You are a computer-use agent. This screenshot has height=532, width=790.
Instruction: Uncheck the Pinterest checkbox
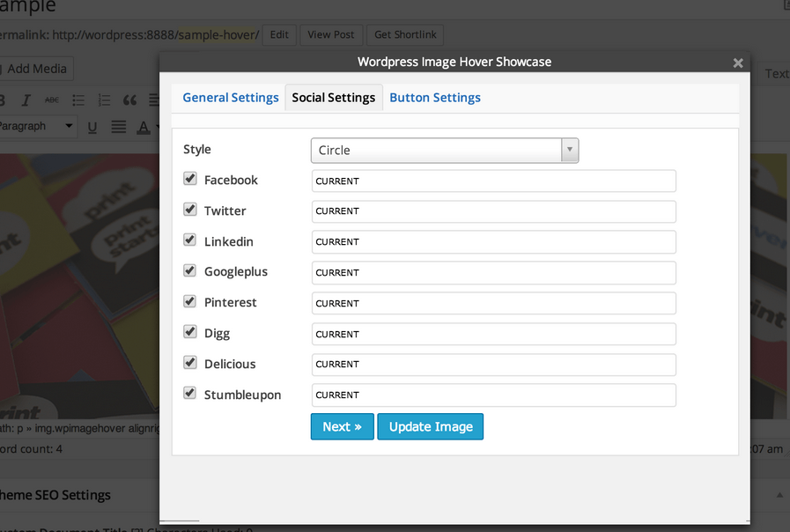click(x=190, y=301)
